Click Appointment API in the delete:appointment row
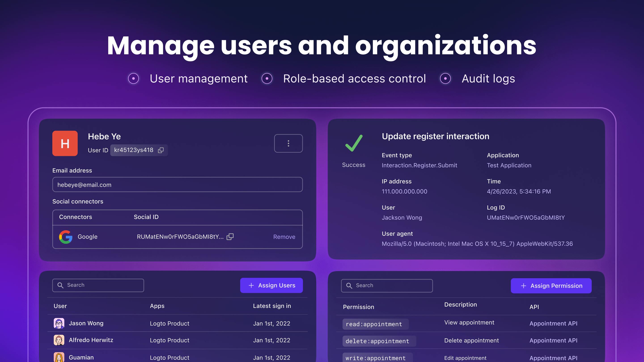This screenshot has height=362, width=644. pyautogui.click(x=553, y=341)
